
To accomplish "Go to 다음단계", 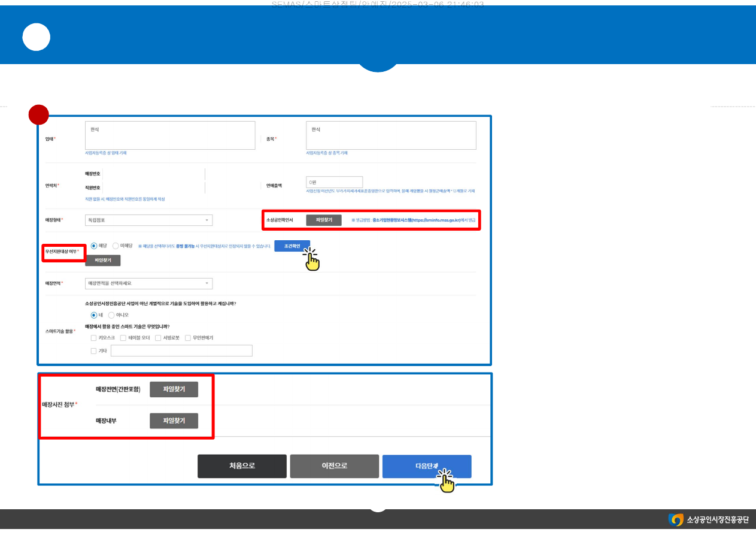I will tap(427, 466).
